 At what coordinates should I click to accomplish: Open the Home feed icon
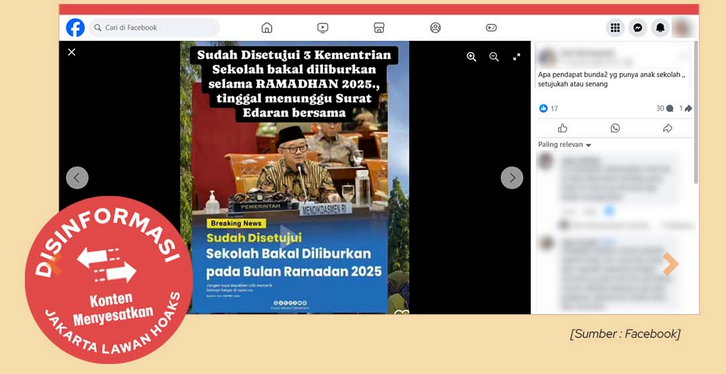coord(267,28)
